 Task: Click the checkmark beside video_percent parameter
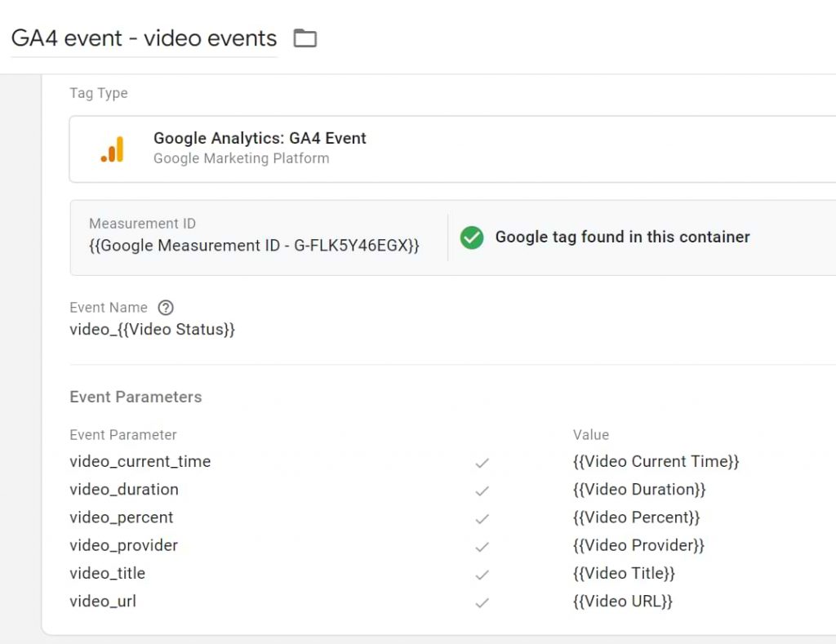pyautogui.click(x=482, y=517)
